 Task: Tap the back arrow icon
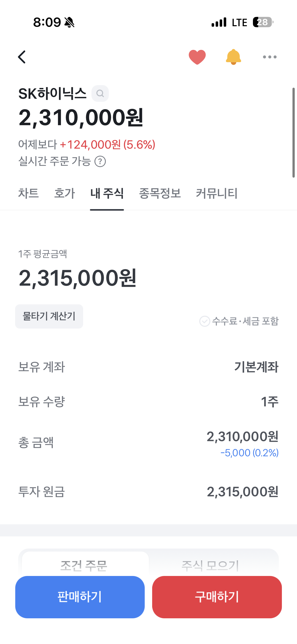pos(22,57)
